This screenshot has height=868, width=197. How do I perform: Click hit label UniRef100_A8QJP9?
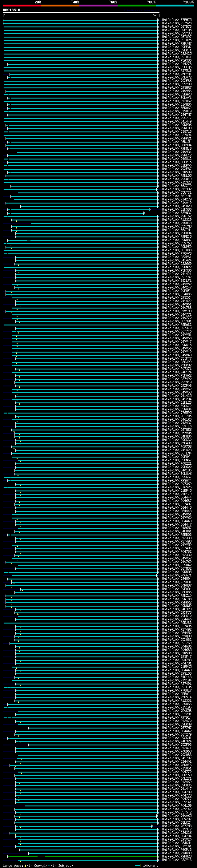(176, 362)
